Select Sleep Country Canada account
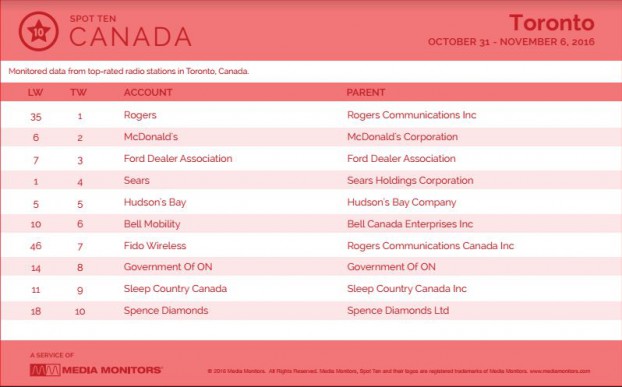 pos(175,289)
